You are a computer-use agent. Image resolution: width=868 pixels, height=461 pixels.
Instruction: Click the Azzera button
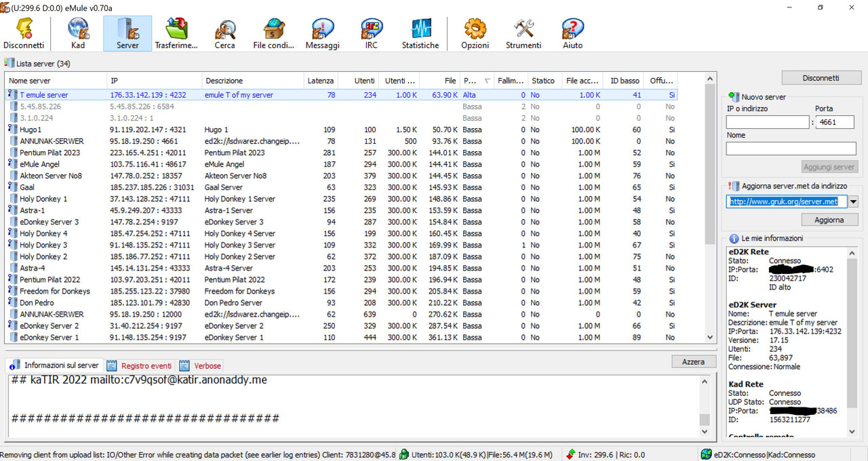pyautogui.click(x=694, y=362)
